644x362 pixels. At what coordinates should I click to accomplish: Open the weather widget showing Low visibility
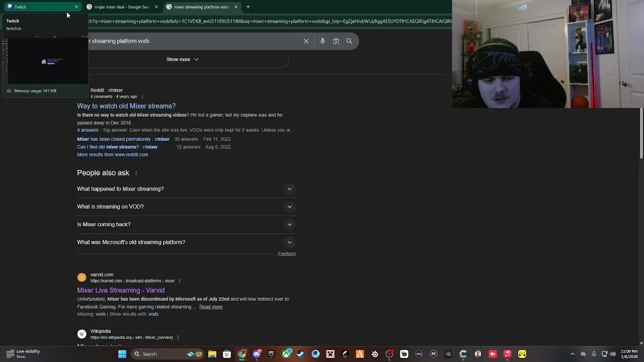[23, 354]
